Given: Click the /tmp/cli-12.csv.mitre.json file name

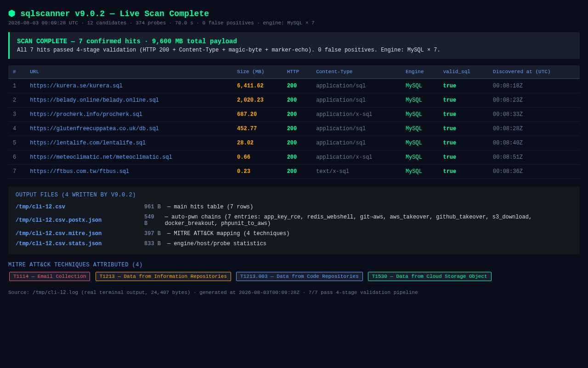Looking at the screenshot, I should pyautogui.click(x=59, y=234).
